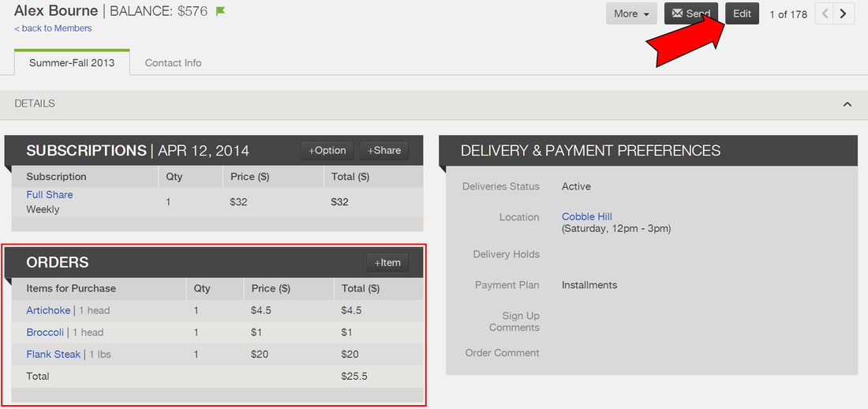Click the Artichoke $4.5 price cell
Screen dimensions: 868x409
260,310
